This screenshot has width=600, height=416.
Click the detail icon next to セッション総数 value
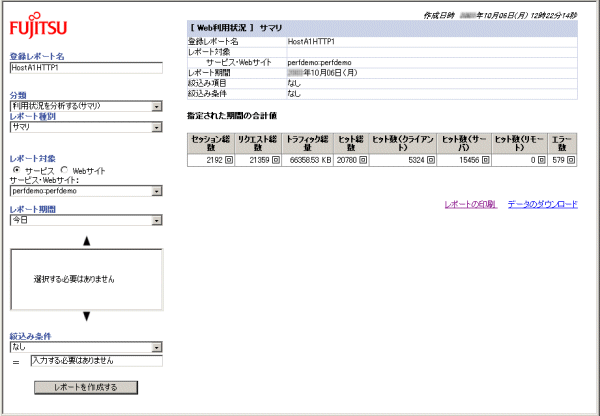click(228, 159)
